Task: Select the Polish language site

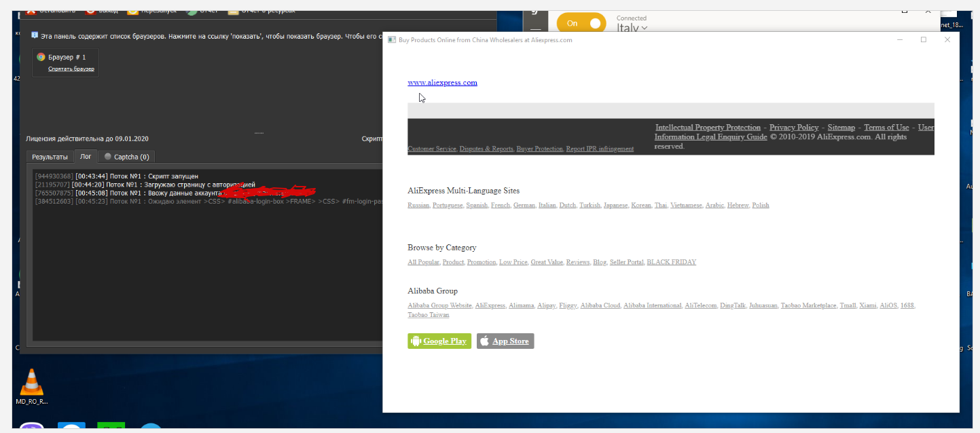Action: pos(761,205)
